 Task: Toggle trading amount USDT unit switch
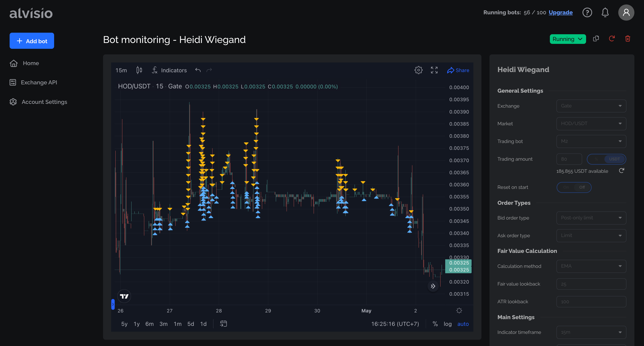tap(606, 159)
